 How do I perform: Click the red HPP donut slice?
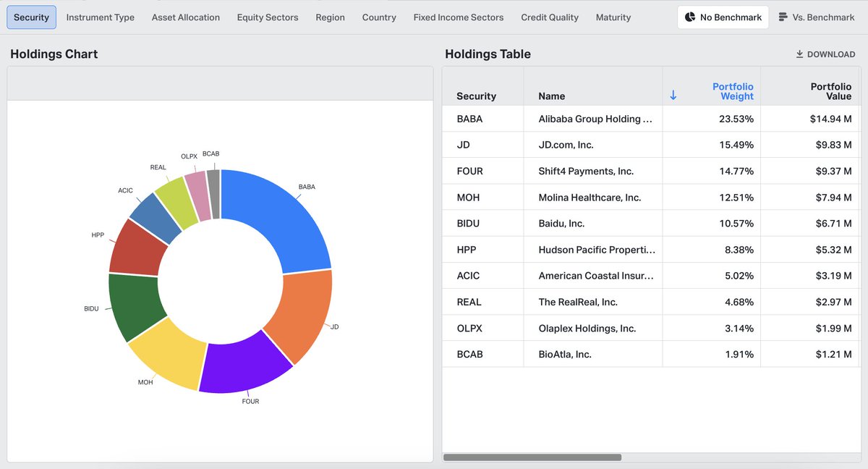(x=137, y=249)
